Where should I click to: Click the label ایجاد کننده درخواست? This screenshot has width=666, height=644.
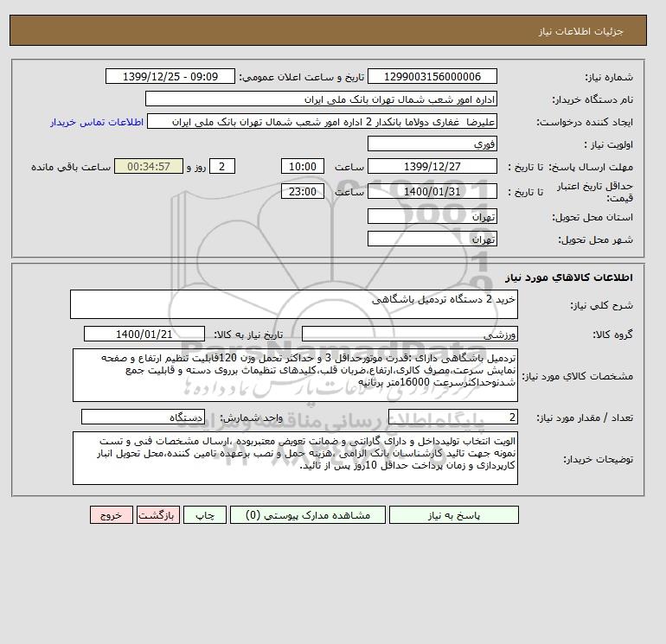click(585, 122)
